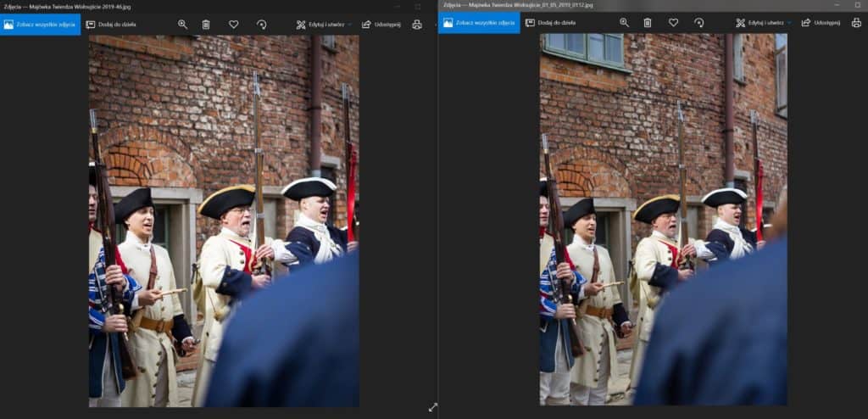
Task: Click the printer icon in the 0112.jpg window
Action: 856,23
